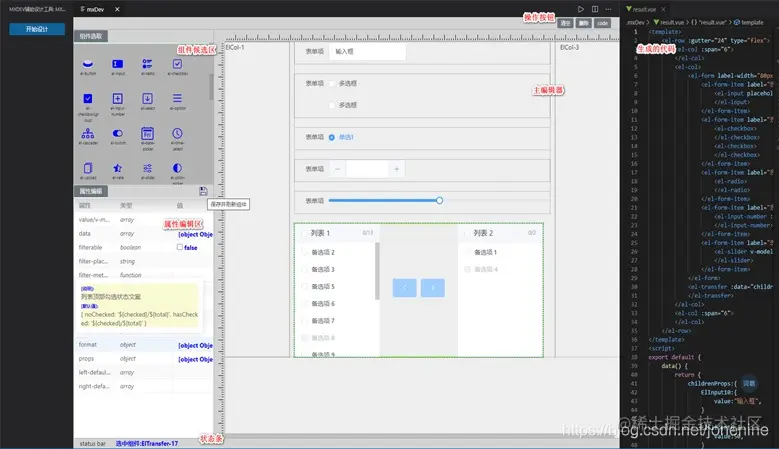Pick the el-date-picker component icon
This screenshot has width=779, height=449.
pos(147,134)
